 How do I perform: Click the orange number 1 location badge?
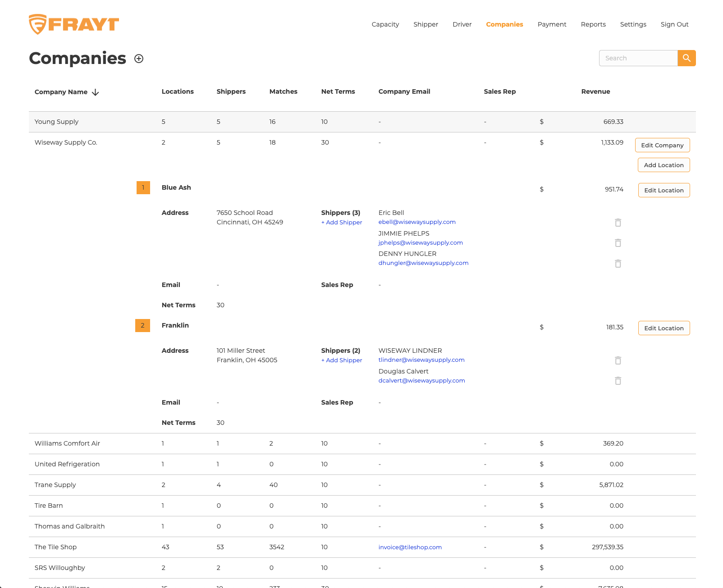[x=143, y=187]
